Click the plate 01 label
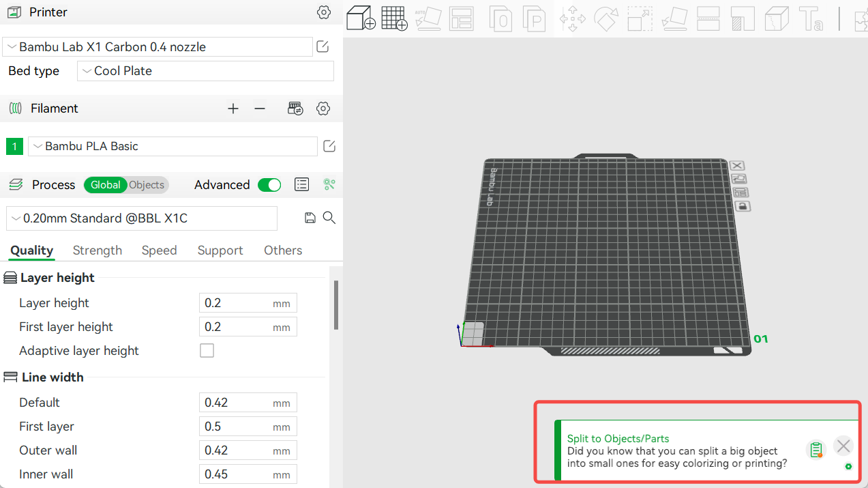 coord(761,339)
